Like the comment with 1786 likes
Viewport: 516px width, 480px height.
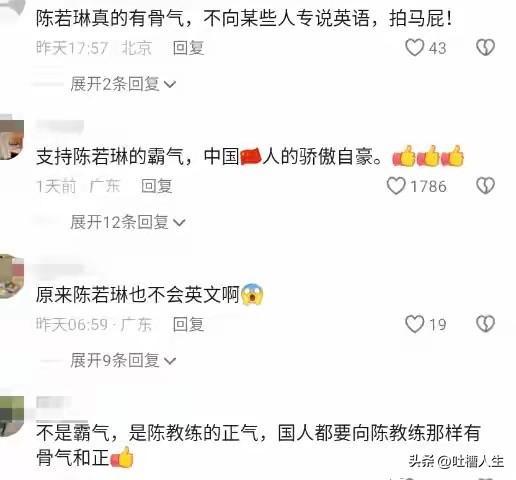click(396, 186)
